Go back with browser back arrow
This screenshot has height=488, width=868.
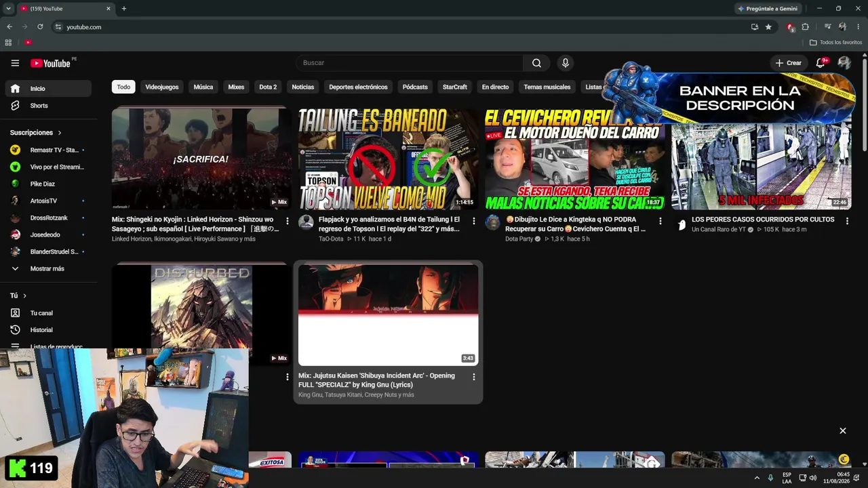coord(9,27)
